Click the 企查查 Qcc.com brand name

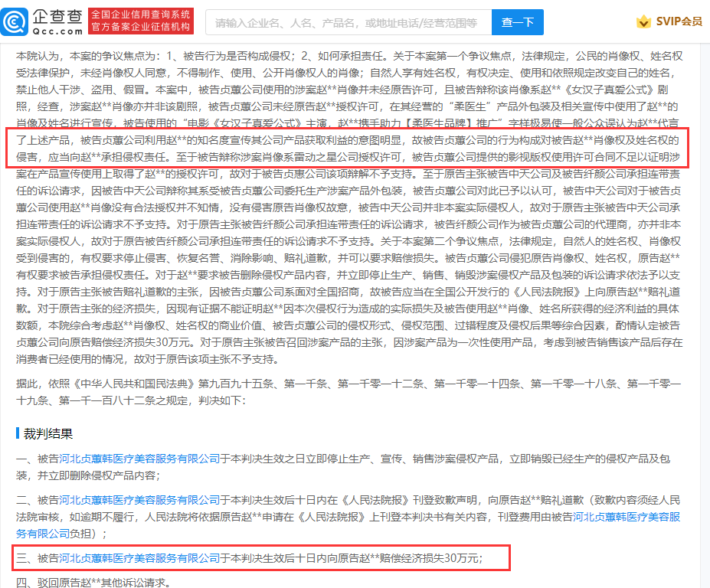[57, 21]
